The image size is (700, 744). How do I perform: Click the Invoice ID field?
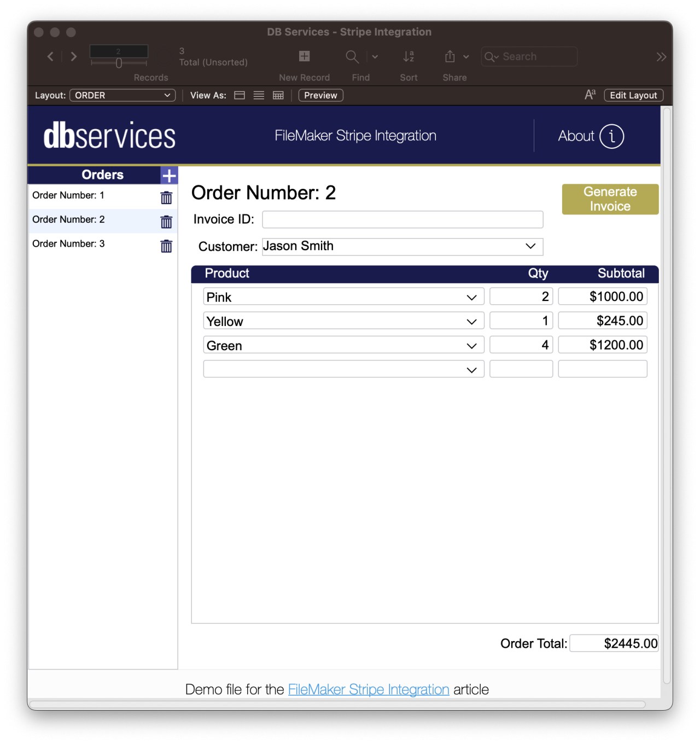coord(402,219)
